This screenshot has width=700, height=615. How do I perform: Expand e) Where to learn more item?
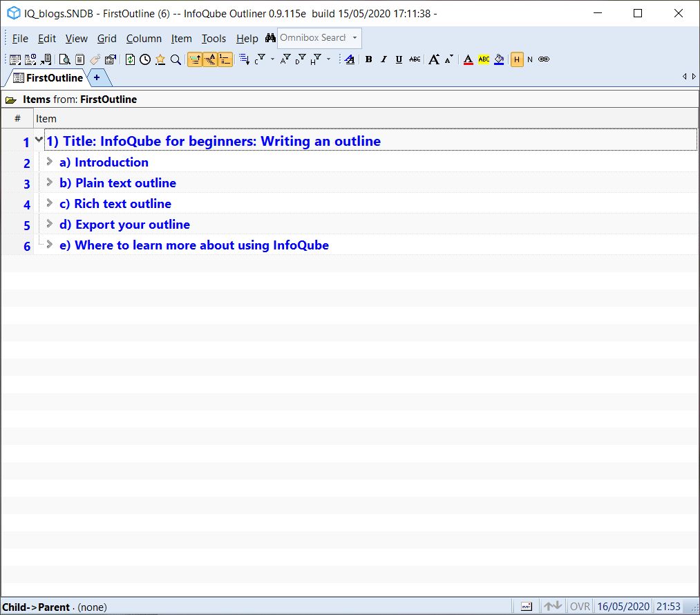coord(50,245)
